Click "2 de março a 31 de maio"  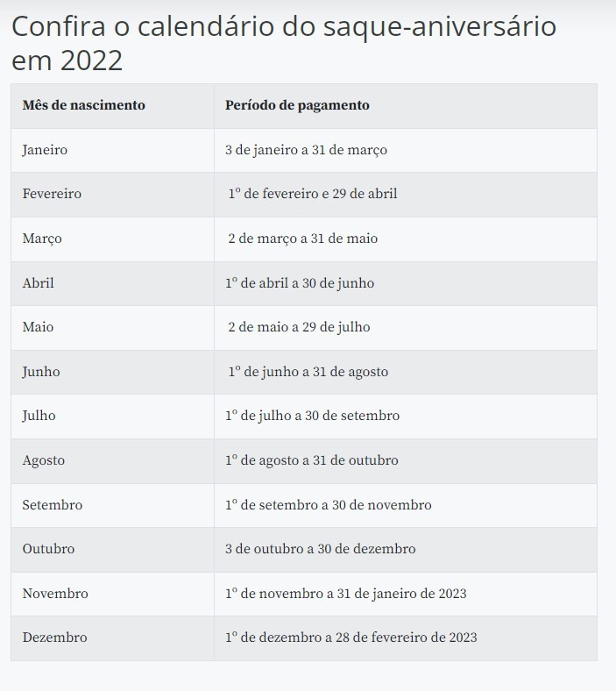[302, 239]
